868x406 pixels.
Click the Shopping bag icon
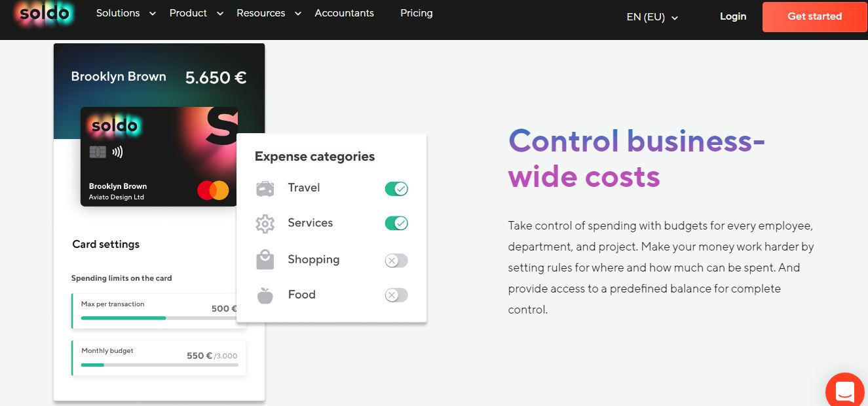pos(265,260)
